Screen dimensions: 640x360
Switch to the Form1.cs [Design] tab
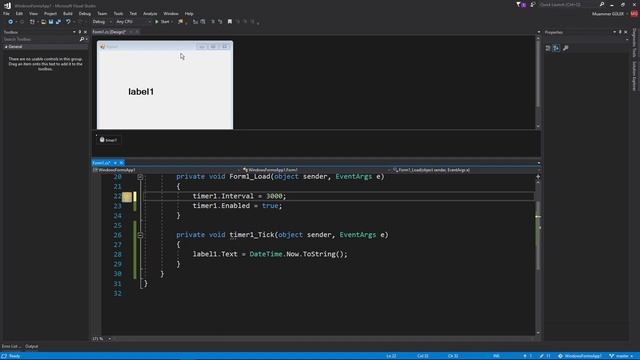(109, 32)
